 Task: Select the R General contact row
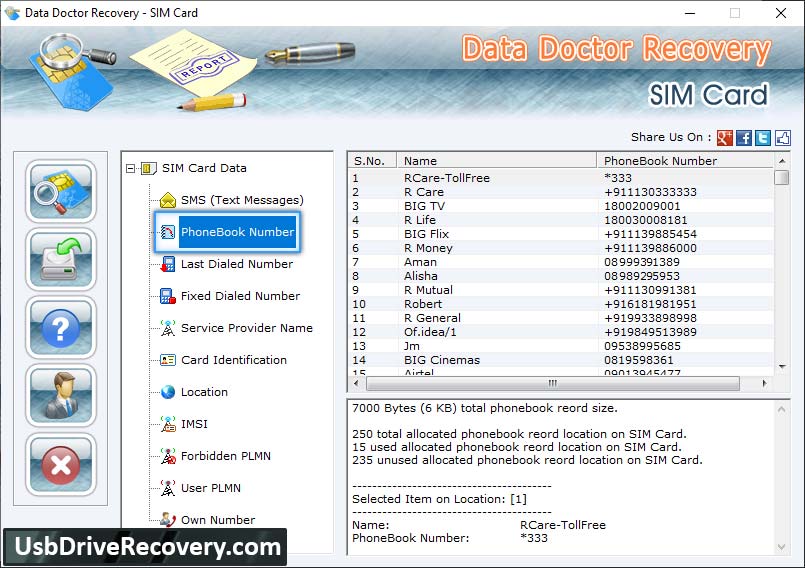click(561, 318)
